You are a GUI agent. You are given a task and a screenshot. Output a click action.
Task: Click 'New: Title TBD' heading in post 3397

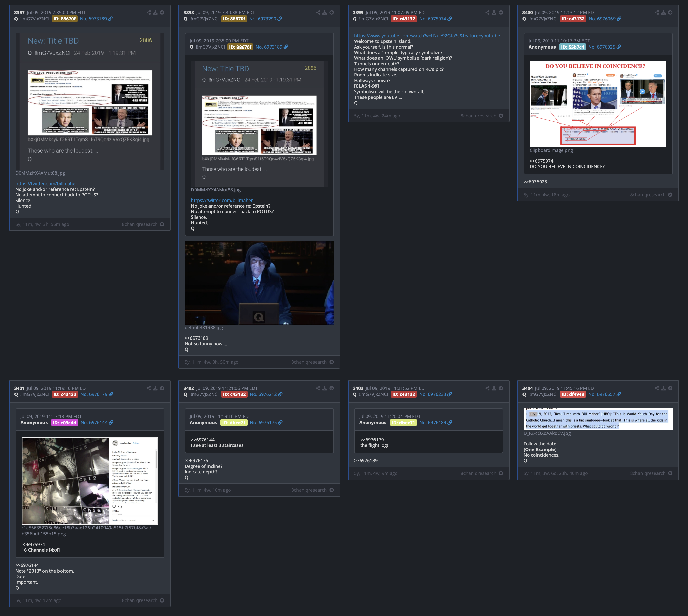[x=53, y=41]
